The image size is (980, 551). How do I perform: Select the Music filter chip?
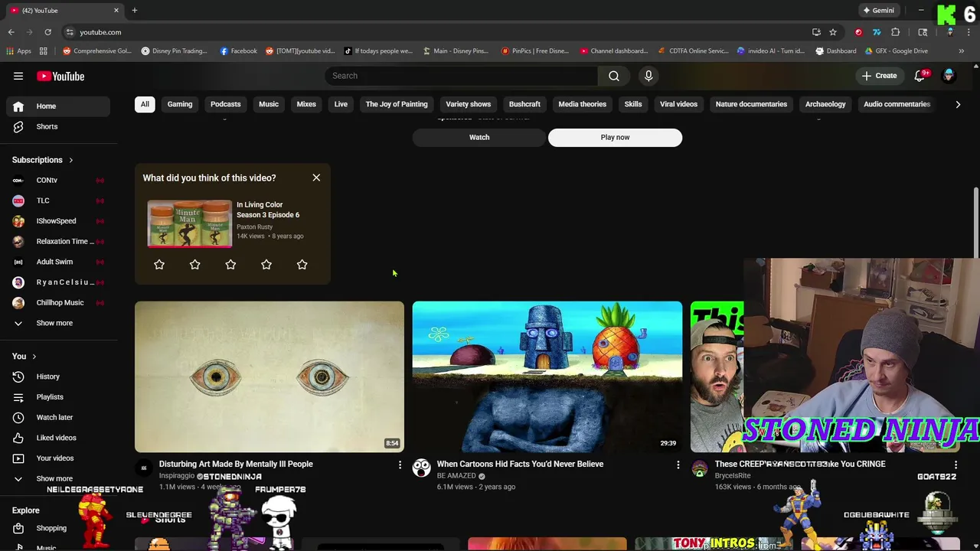click(x=269, y=104)
